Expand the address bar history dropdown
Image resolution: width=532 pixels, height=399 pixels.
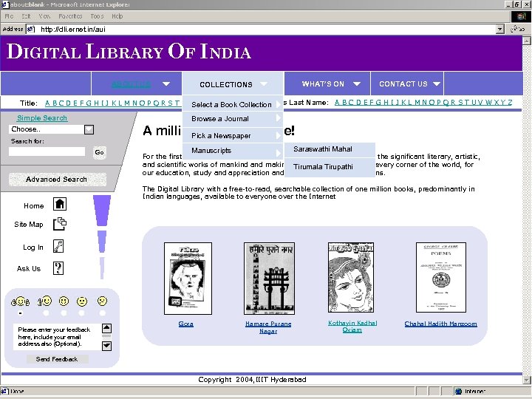tap(499, 29)
